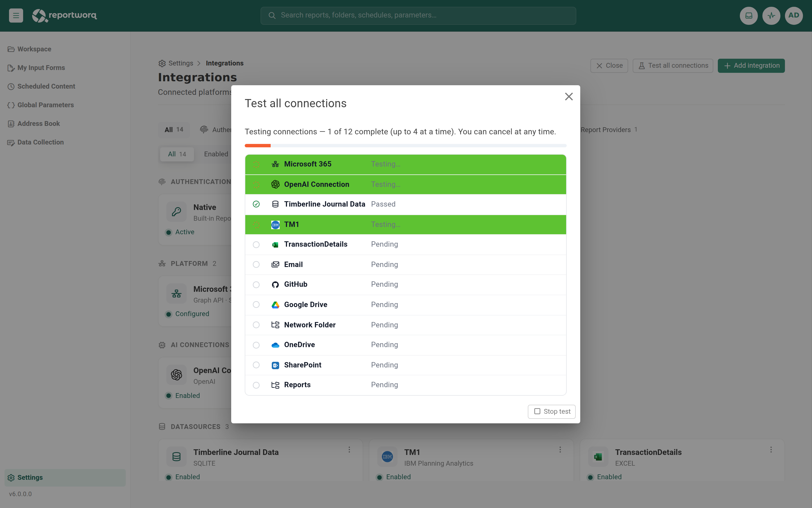
Task: Toggle the hamburger menu in the header
Action: point(16,16)
